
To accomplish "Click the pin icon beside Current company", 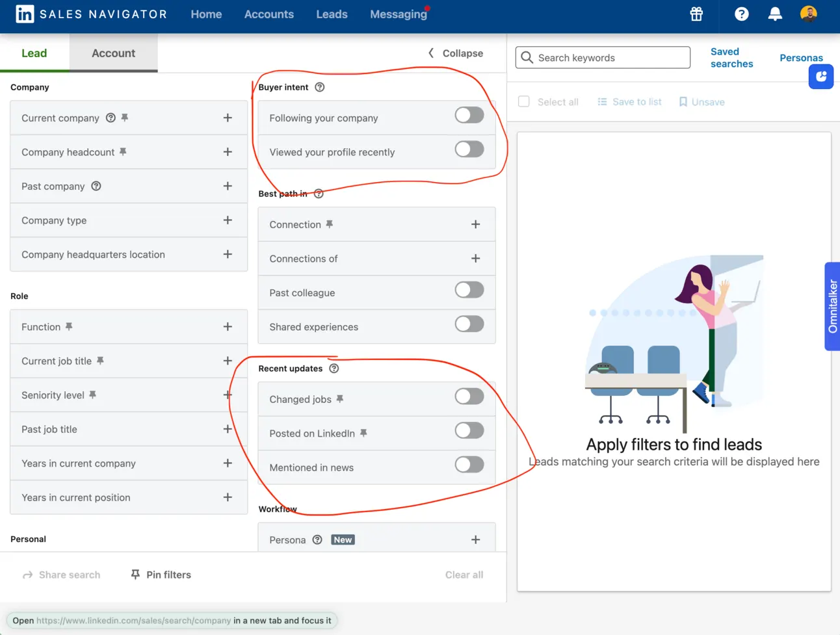I will (x=125, y=118).
